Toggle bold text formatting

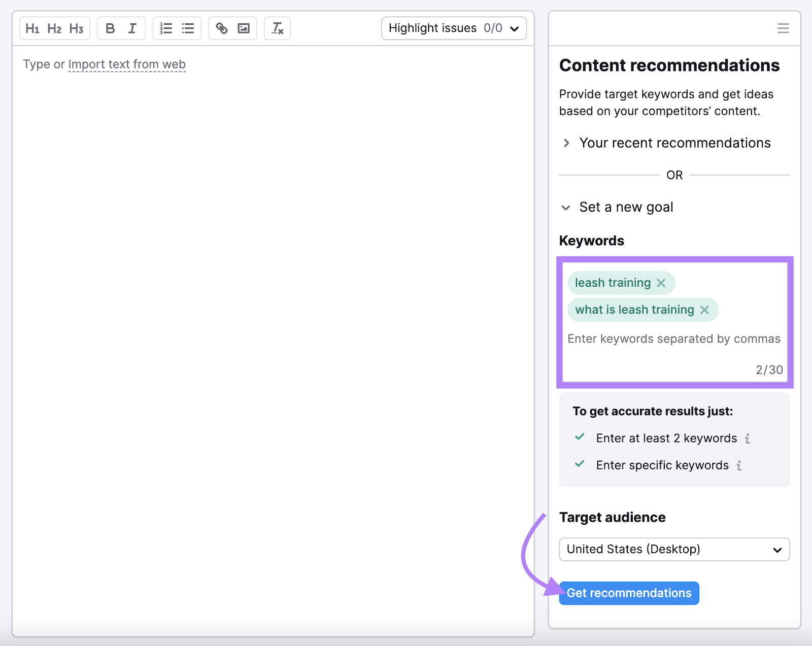pos(110,28)
